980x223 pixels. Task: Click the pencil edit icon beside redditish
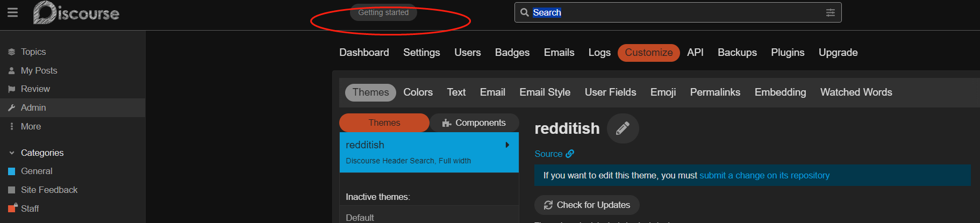coord(623,128)
